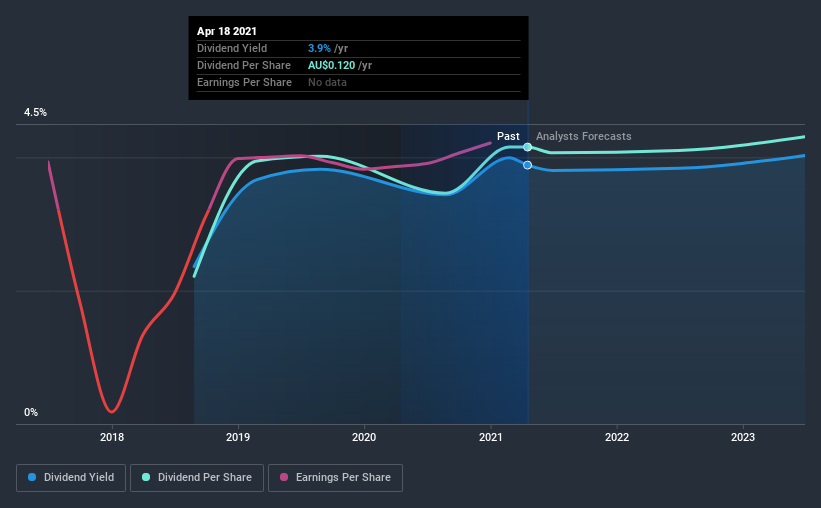Click the AU$0.120 dividend per share value
The image size is (821, 508).
click(331, 65)
